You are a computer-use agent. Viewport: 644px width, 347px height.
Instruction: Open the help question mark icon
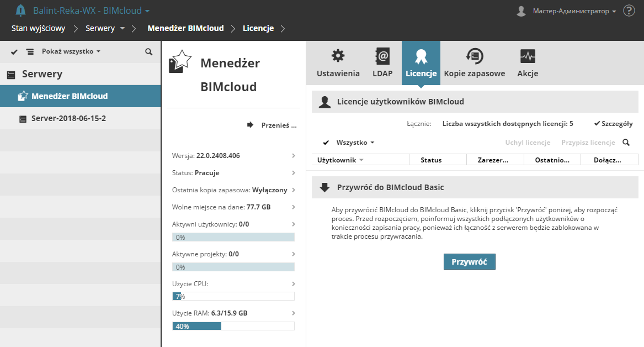coord(629,10)
